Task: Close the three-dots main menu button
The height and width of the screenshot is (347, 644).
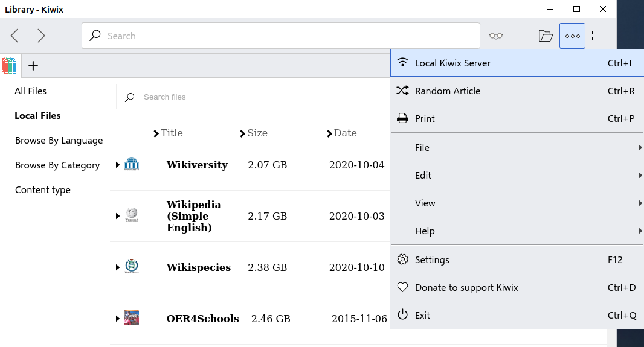Action: point(572,36)
